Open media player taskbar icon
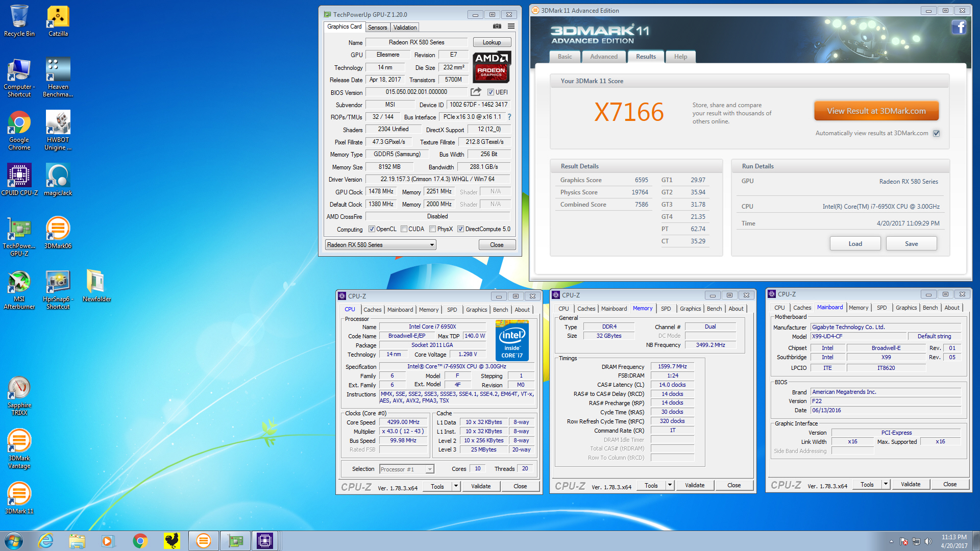 click(108, 541)
